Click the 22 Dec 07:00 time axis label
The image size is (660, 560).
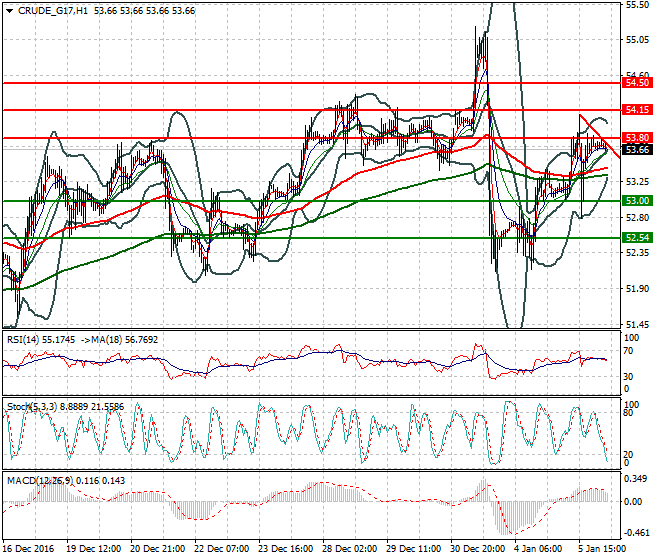click(221, 549)
